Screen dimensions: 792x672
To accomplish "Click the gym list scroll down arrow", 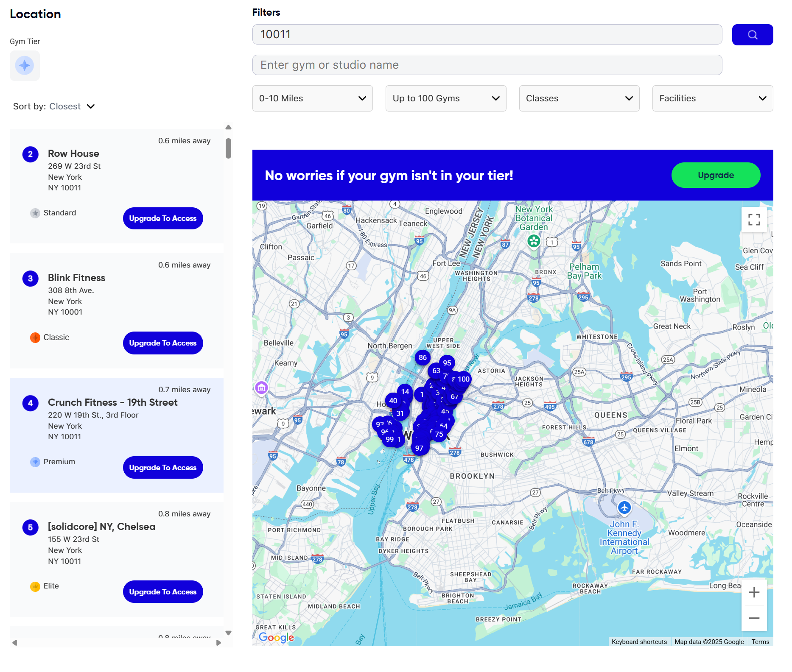I will pos(228,633).
